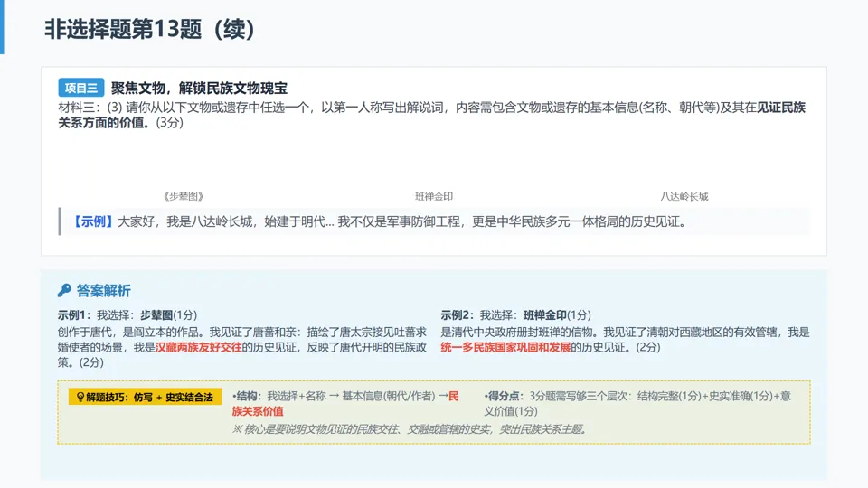Screen dimensions: 868x488
Task: Click the red text 统一多民族国家巩固和发展
Action: click(x=505, y=347)
